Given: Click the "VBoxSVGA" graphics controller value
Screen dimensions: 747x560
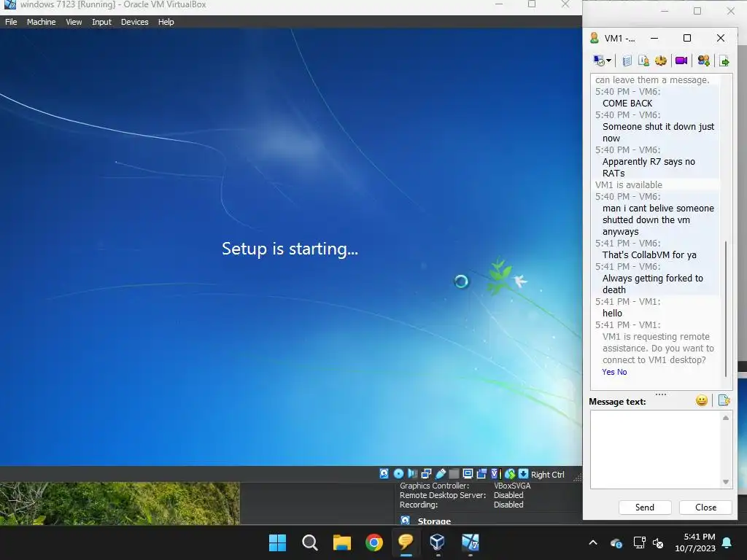Looking at the screenshot, I should point(511,486).
